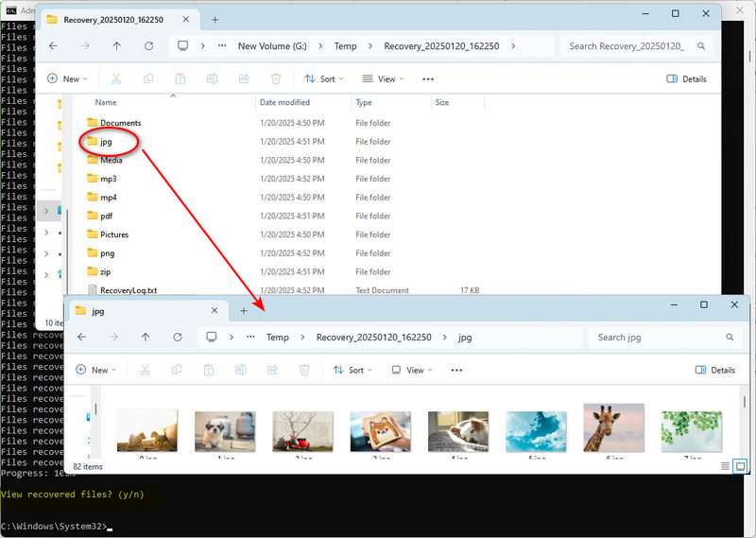
Task: Open View dropdown in Recovery window
Action: coord(384,78)
